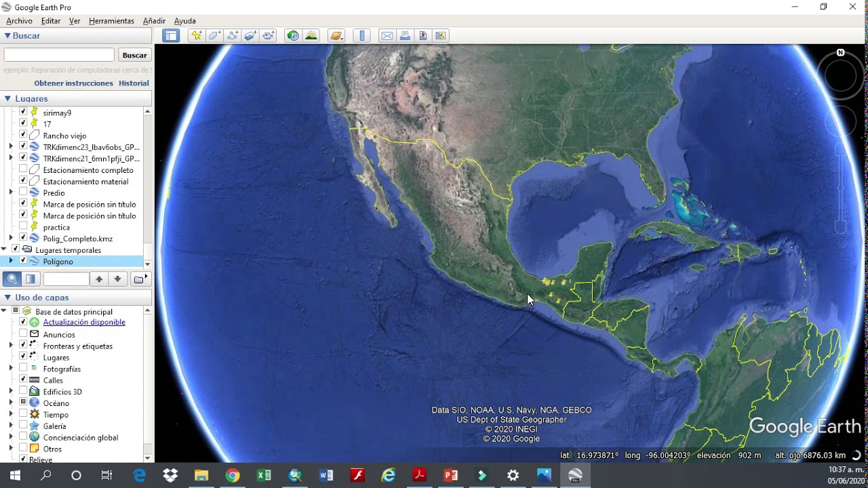The height and width of the screenshot is (488, 868).
Task: Select the Add Polygon tool
Action: pyautogui.click(x=214, y=36)
